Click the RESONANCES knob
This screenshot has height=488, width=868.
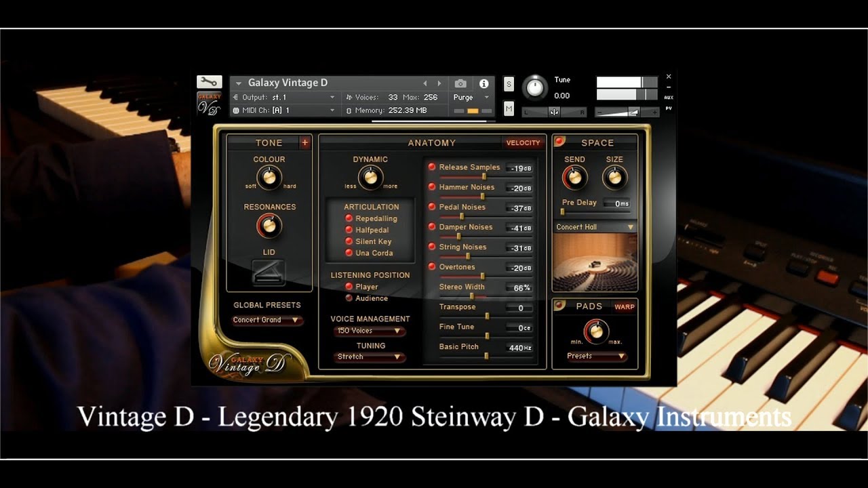(x=269, y=225)
